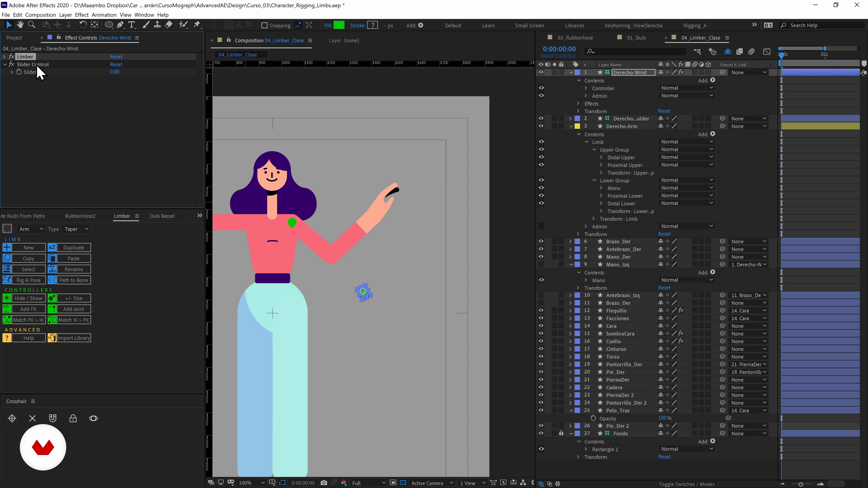The height and width of the screenshot is (488, 868).
Task: Click the Duplicate limb button
Action: click(x=73, y=248)
